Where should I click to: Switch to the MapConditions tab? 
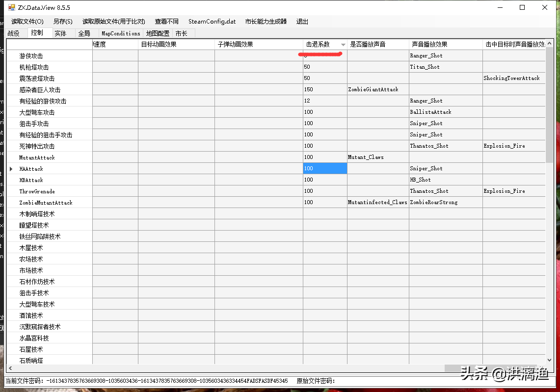point(121,33)
